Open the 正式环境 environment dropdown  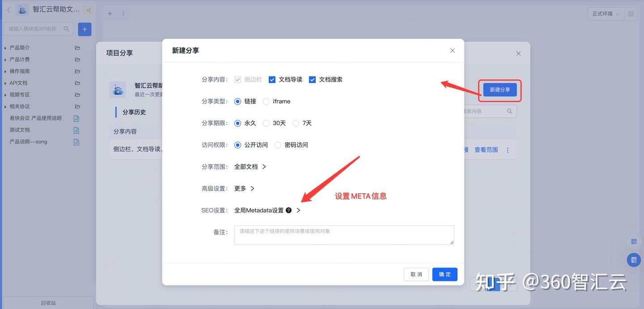click(x=606, y=14)
